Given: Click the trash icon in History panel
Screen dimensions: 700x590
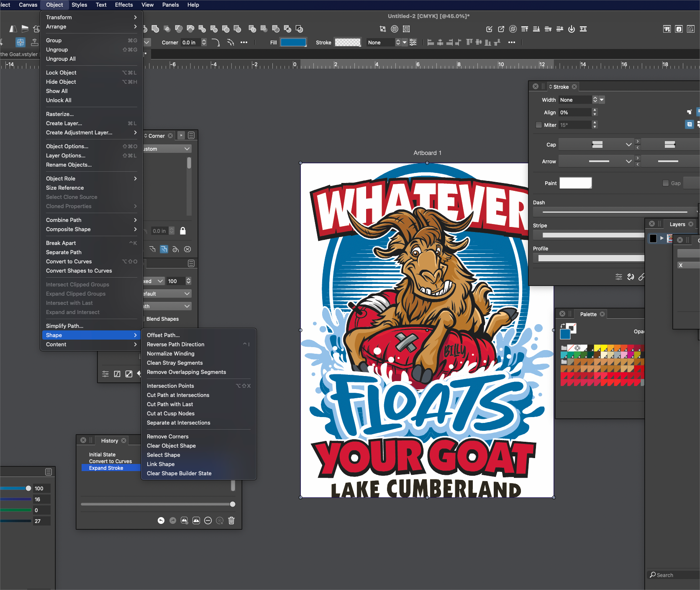Looking at the screenshot, I should 231,520.
